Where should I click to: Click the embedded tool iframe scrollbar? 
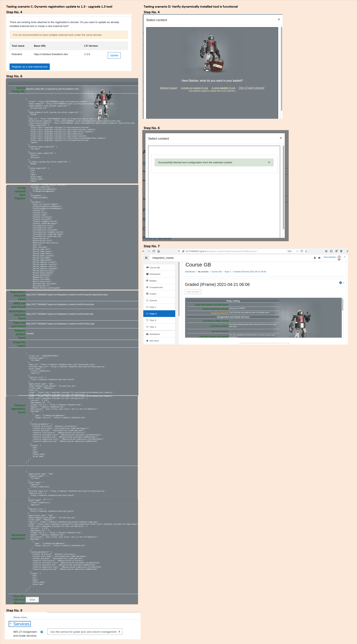(343, 305)
